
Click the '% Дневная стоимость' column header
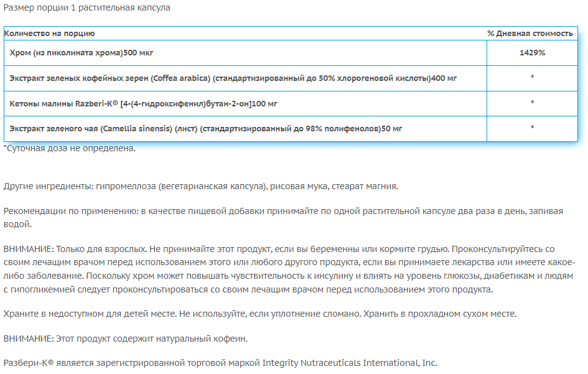click(x=530, y=34)
